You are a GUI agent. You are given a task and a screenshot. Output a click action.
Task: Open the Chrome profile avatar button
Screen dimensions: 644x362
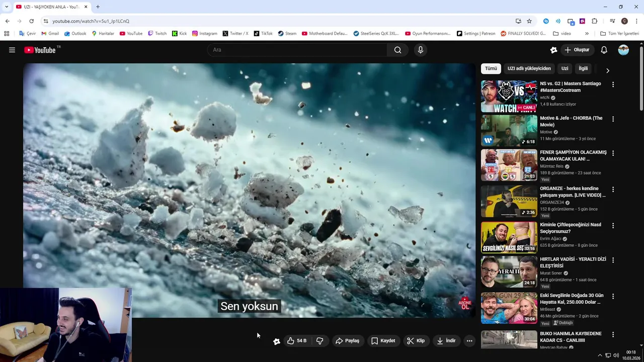point(624,21)
